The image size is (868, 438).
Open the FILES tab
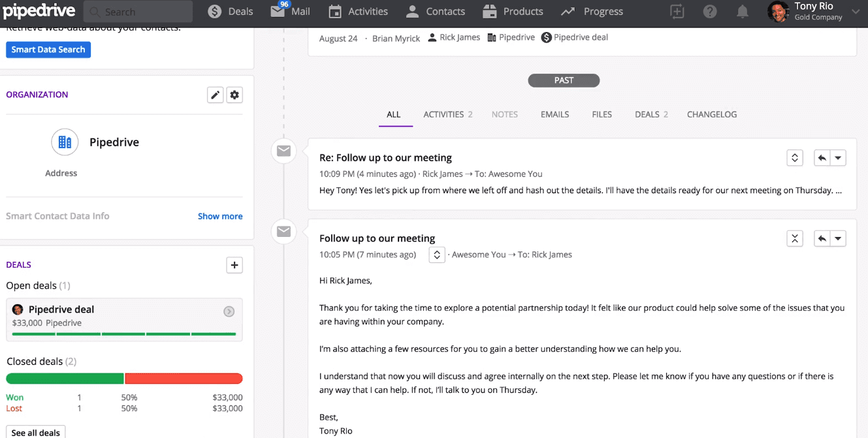pyautogui.click(x=602, y=114)
